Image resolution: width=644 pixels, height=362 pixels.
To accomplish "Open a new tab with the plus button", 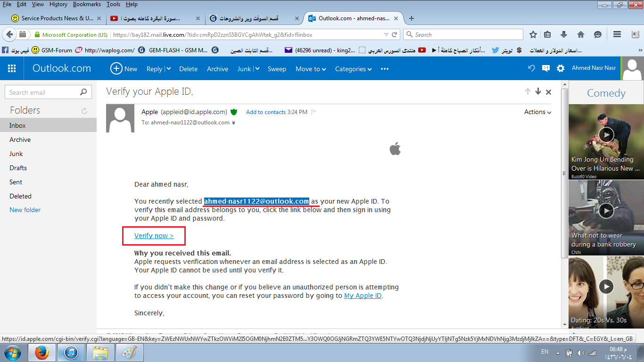I will (x=412, y=18).
